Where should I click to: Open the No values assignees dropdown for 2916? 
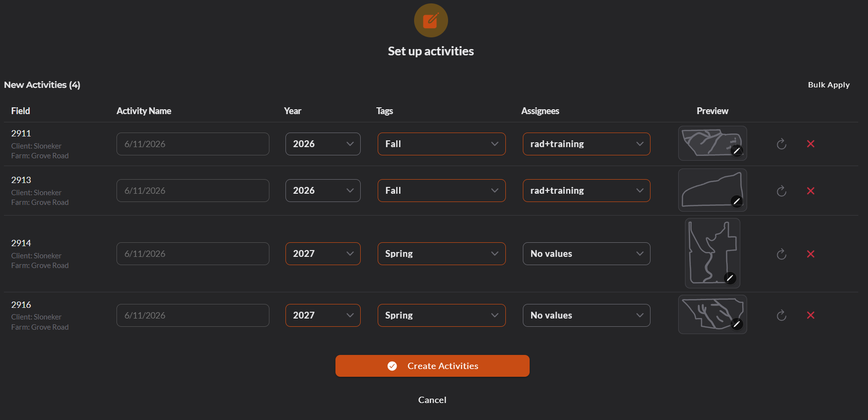point(586,315)
